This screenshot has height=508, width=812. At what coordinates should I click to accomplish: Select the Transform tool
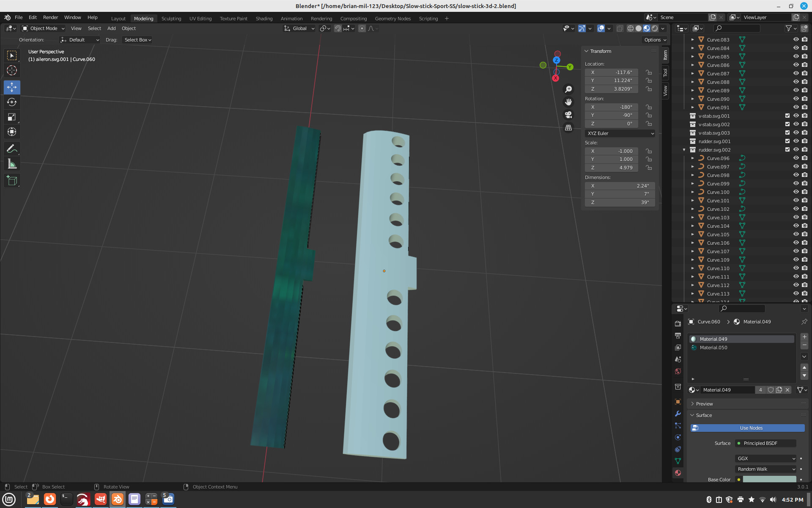pos(12,132)
